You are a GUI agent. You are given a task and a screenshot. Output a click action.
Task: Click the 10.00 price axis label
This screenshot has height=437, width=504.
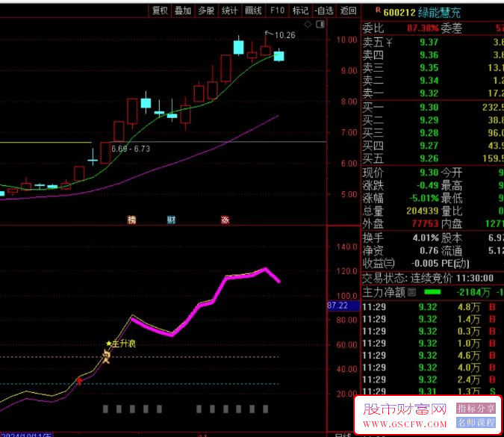[346, 40]
